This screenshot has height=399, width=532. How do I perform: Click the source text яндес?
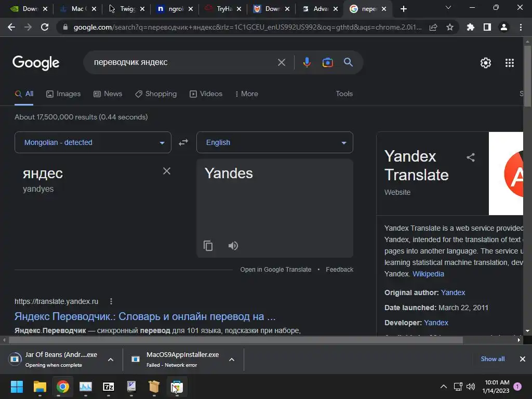pyautogui.click(x=43, y=174)
